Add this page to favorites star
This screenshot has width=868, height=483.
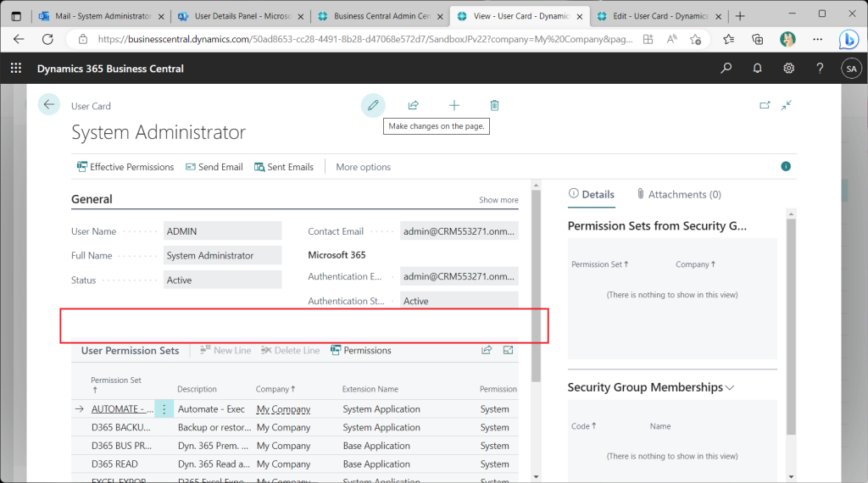point(695,39)
